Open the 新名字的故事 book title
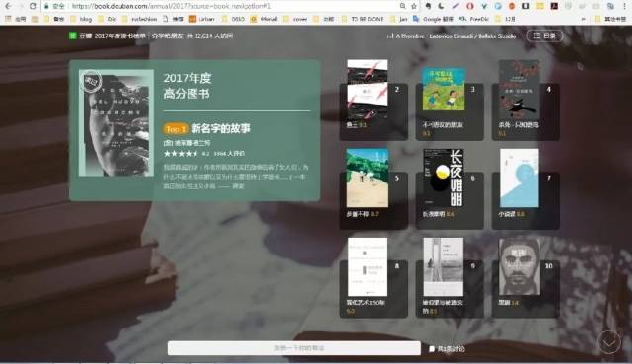Viewport: 632px width, 364px height. click(220, 128)
